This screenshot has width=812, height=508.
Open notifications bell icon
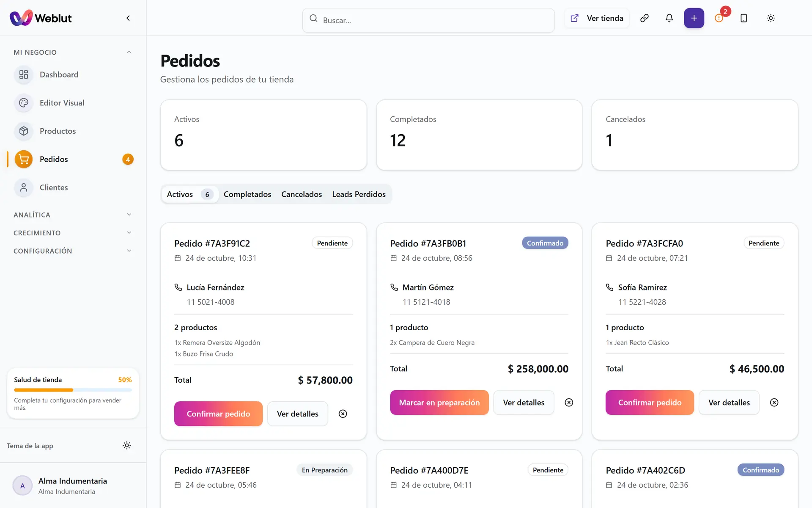click(669, 18)
